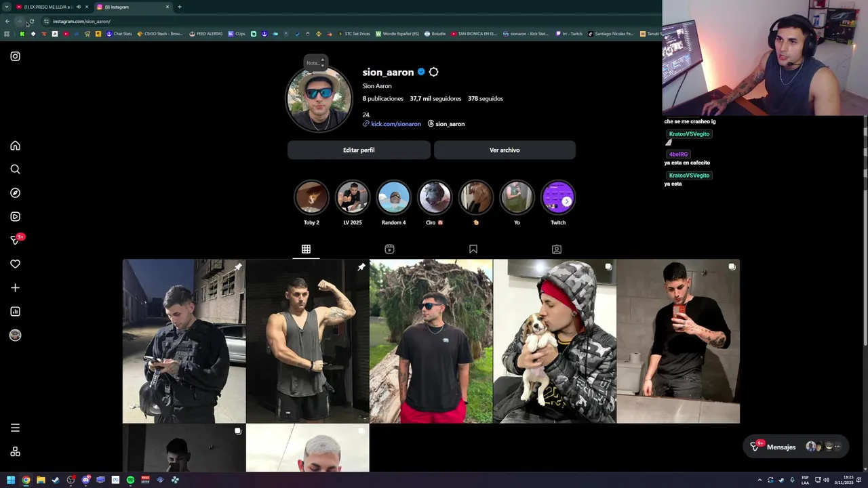Open the post of man kissing a puppy
This screenshot has height=488, width=868.
[x=554, y=341]
